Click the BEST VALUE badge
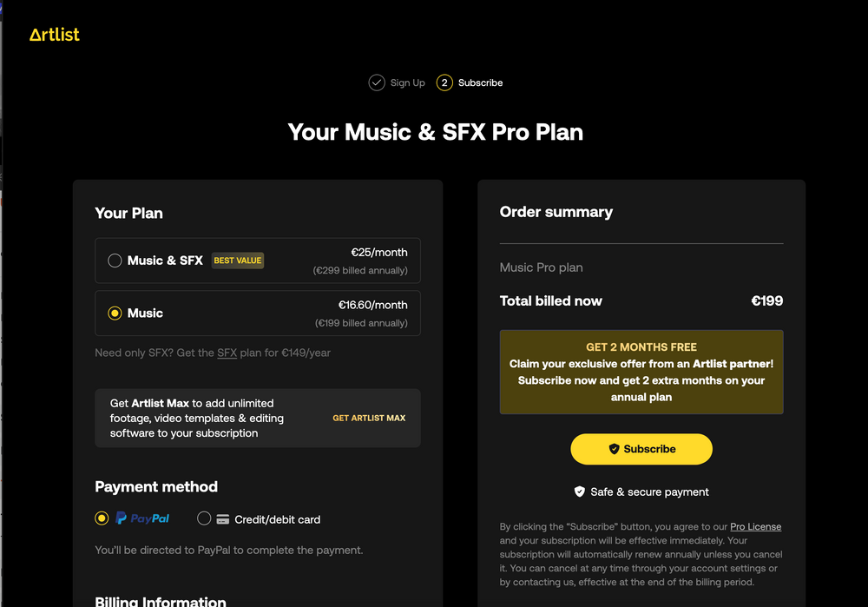Viewport: 868px width, 607px height. (x=237, y=261)
